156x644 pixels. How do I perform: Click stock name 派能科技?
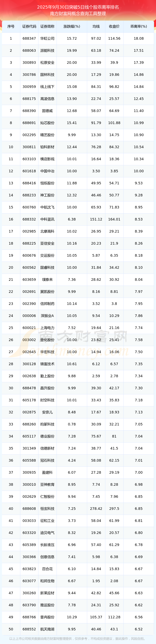click(x=47, y=51)
